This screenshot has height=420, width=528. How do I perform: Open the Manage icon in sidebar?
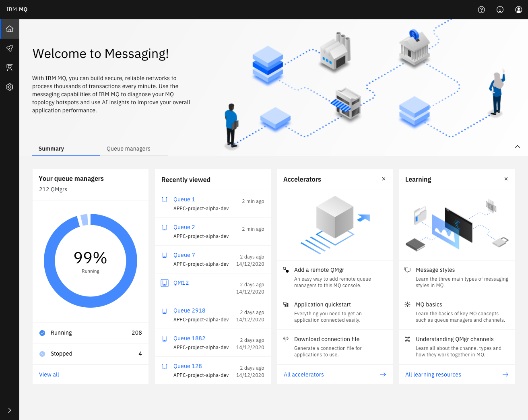coord(10,68)
